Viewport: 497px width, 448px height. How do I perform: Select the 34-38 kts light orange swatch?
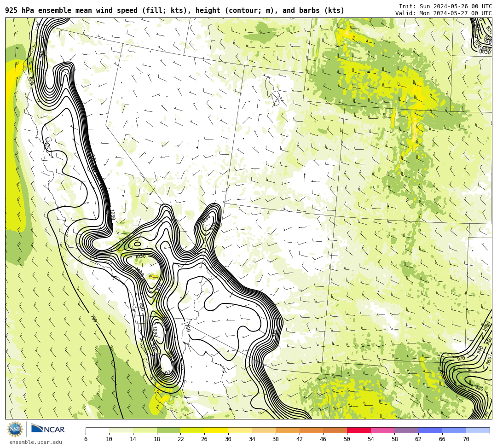(264, 430)
